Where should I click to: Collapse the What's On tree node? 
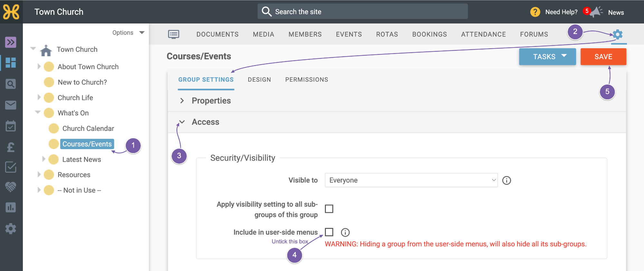[x=38, y=112]
